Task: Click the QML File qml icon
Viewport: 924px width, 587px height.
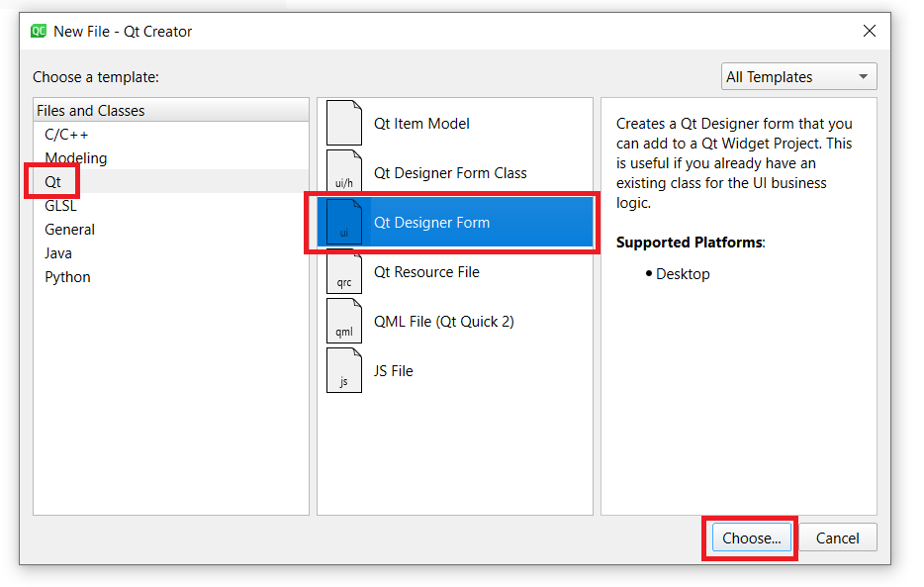Action: (344, 322)
